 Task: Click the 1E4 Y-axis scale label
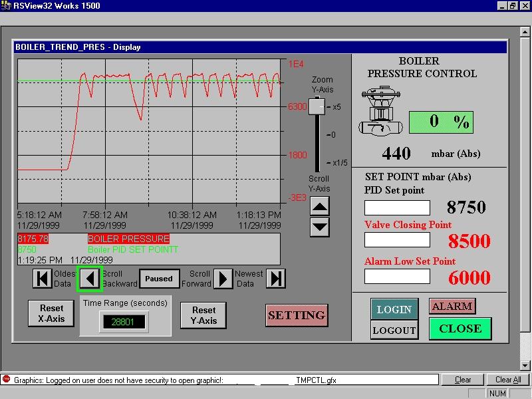[x=296, y=64]
